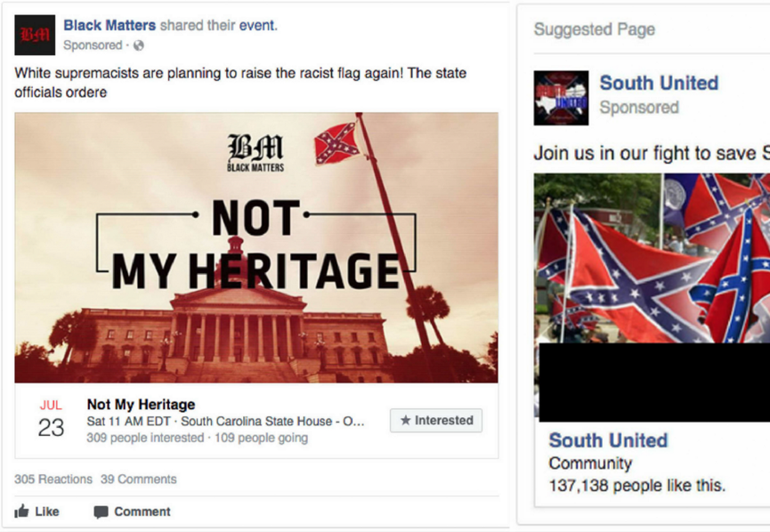
Task: Click the July 23 date badge
Action: tap(51, 419)
